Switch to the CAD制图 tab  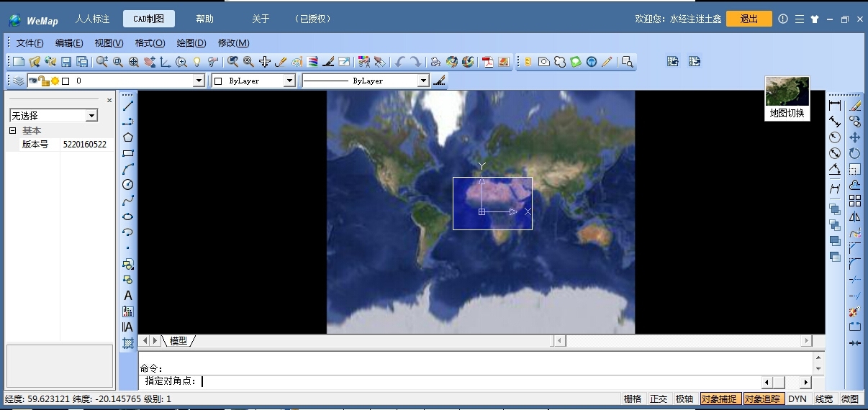coord(149,19)
